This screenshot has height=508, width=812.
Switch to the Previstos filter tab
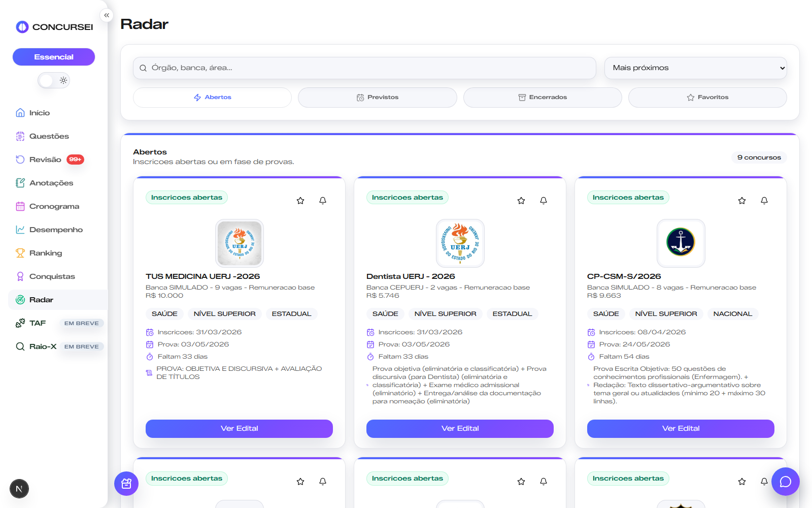(377, 97)
